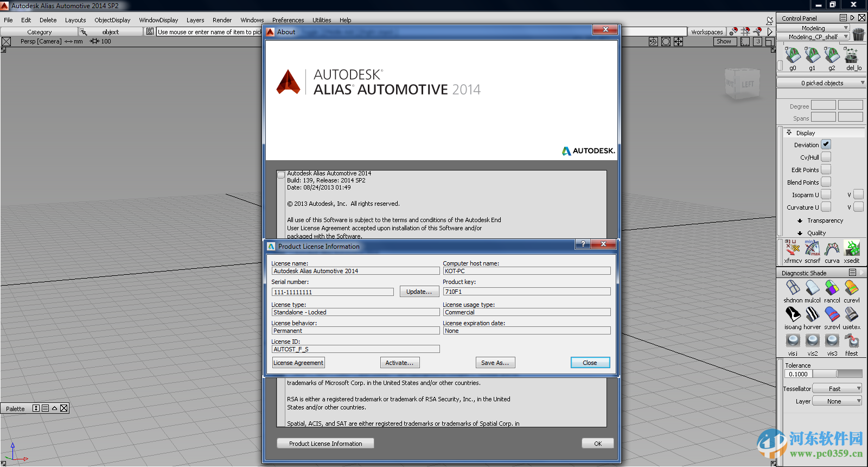The width and height of the screenshot is (868, 467).
Task: Choose rancol random color shading
Action: [x=832, y=288]
